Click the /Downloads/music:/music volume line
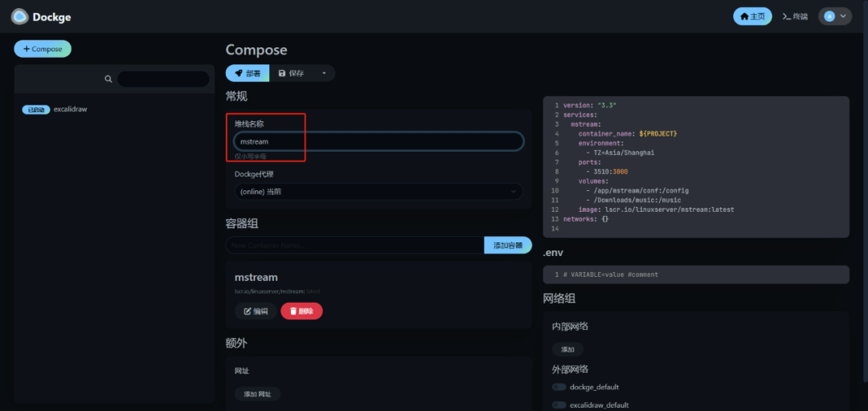This screenshot has width=868, height=411. pyautogui.click(x=633, y=200)
